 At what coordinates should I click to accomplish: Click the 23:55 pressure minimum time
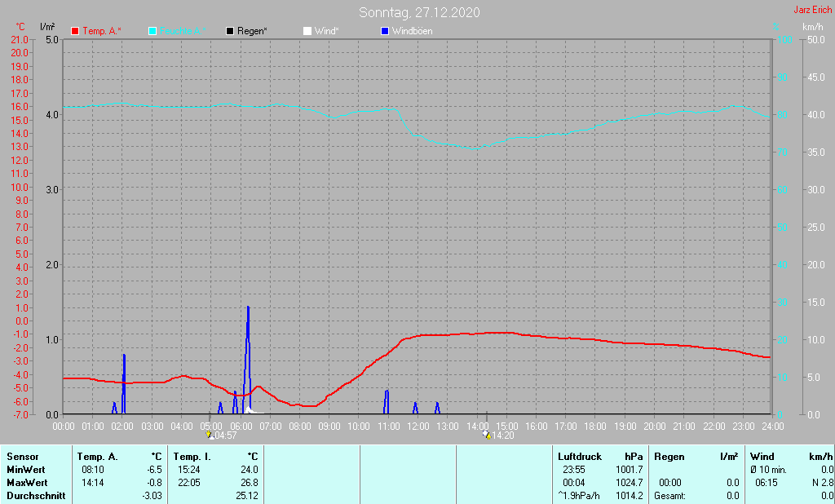[x=573, y=470]
